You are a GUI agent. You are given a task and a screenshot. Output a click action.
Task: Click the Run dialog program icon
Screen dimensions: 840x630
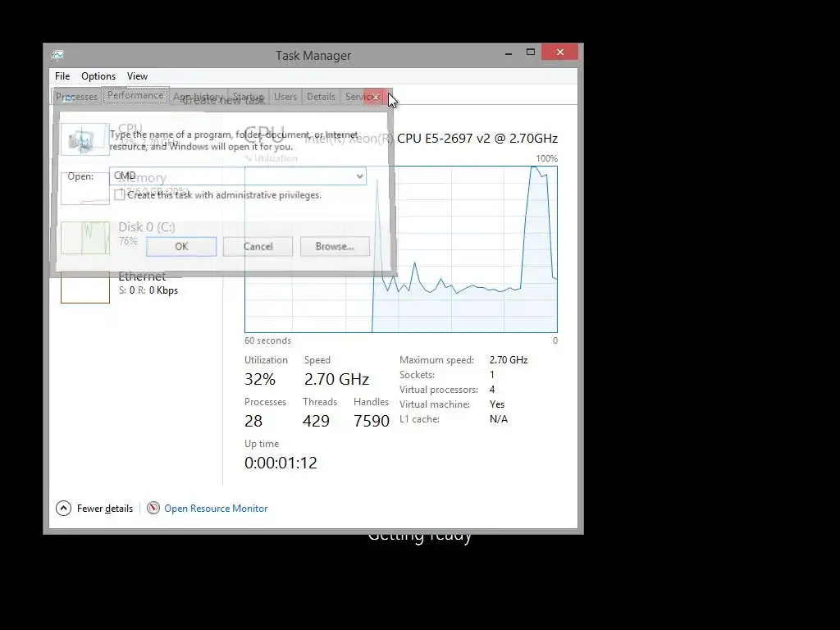pyautogui.click(x=83, y=139)
